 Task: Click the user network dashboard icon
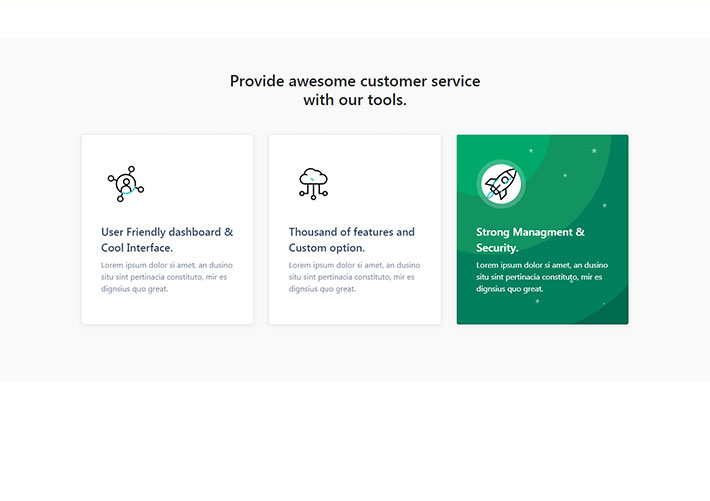coord(125,184)
